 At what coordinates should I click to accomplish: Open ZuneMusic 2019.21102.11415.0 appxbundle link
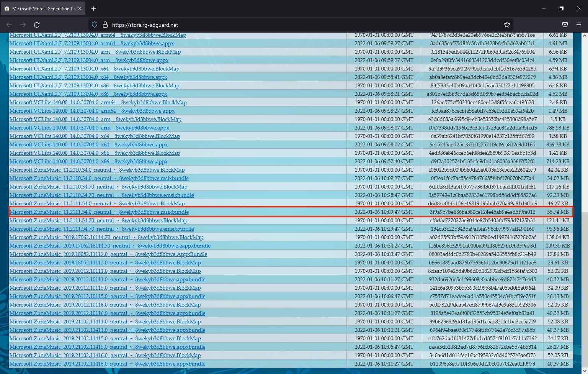[108, 347]
